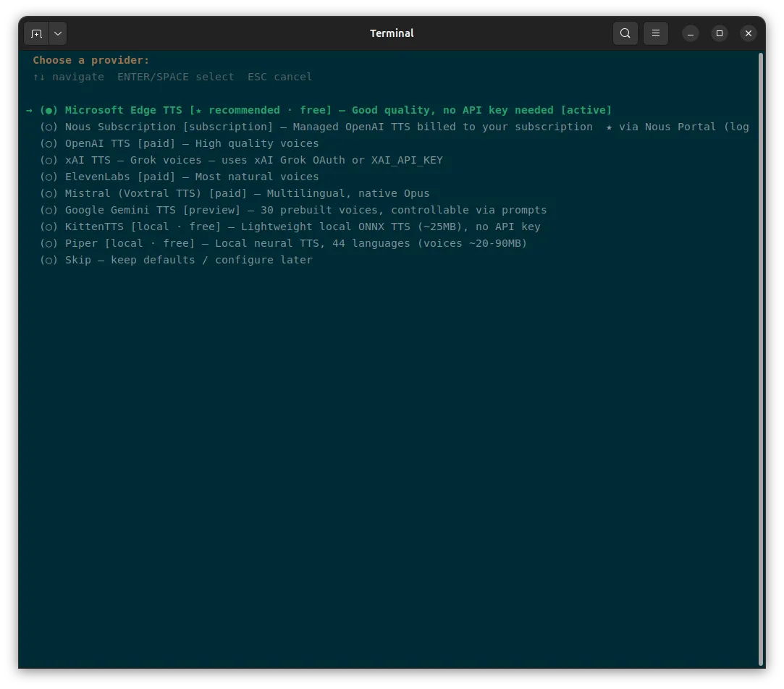
Task: Close the Terminal window
Action: (749, 33)
